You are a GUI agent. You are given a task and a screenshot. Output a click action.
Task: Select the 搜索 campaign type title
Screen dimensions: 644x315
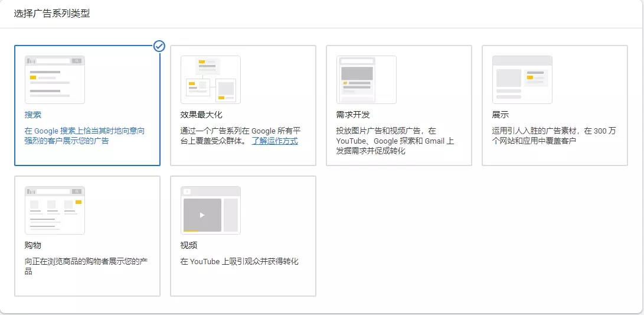point(33,115)
